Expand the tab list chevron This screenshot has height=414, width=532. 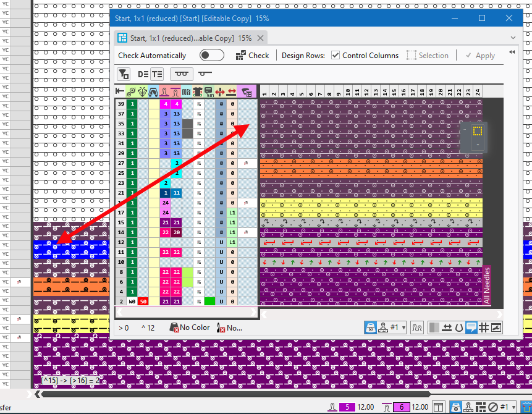[x=513, y=38]
